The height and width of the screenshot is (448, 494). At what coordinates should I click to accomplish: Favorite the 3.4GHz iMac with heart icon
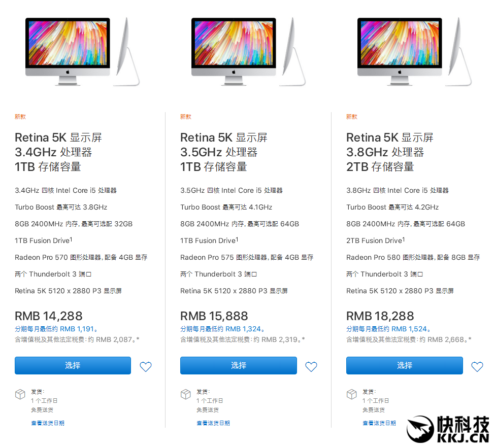coord(146,366)
